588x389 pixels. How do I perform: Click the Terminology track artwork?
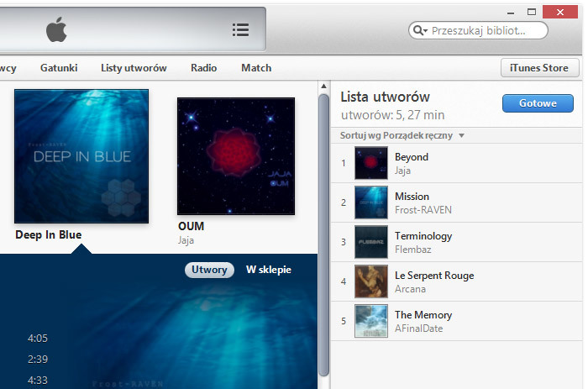pyautogui.click(x=371, y=242)
